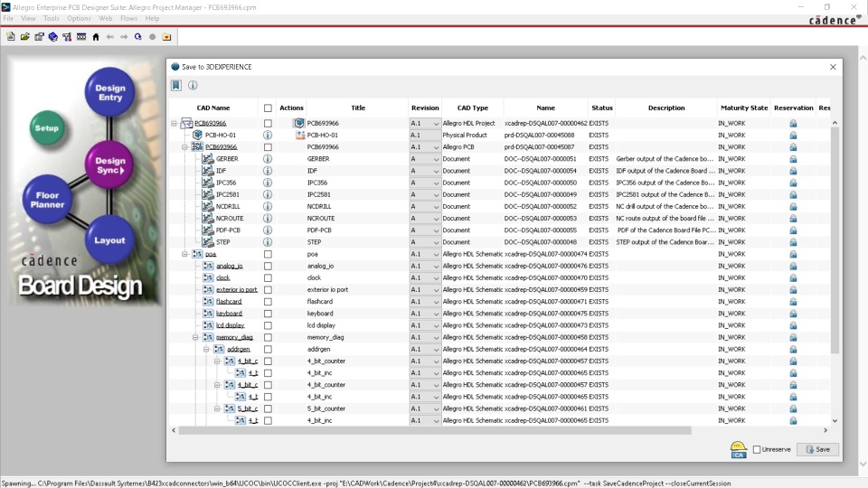Click the scroll-down arrow of the table

pos(835,421)
